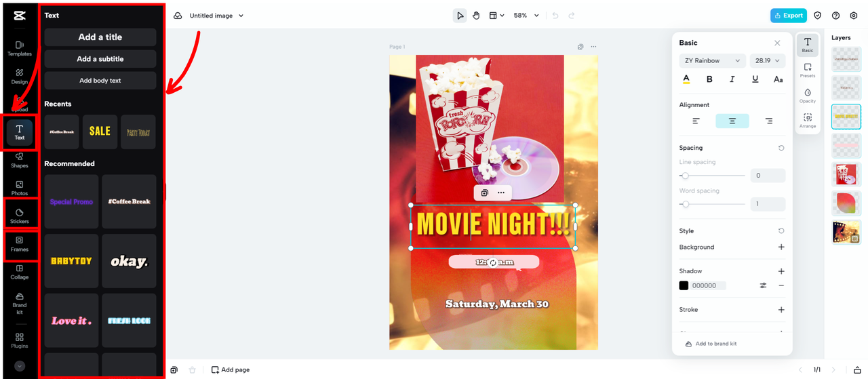868x379 pixels.
Task: Add another Shadow with plus
Action: [781, 271]
